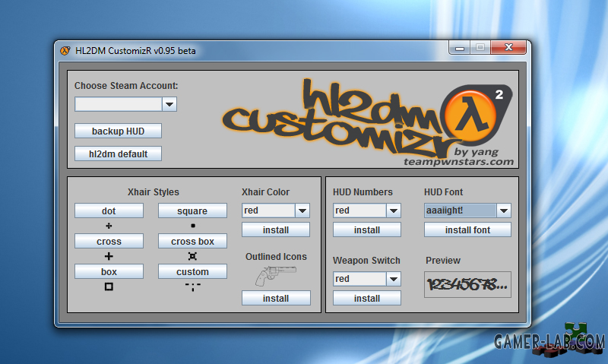Image resolution: width=608 pixels, height=364 pixels.
Task: Click the backup HUD button
Action: 119,131
